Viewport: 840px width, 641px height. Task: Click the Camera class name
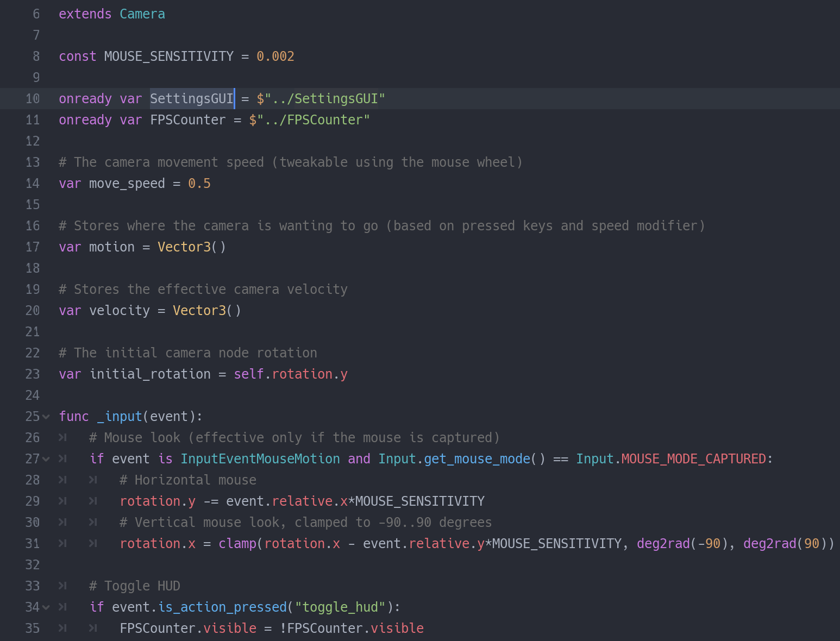[x=142, y=14]
